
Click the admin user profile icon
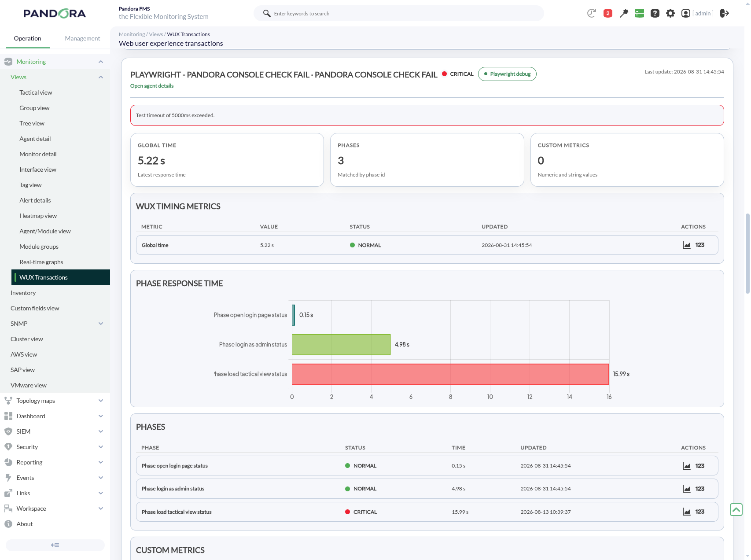[x=686, y=13]
